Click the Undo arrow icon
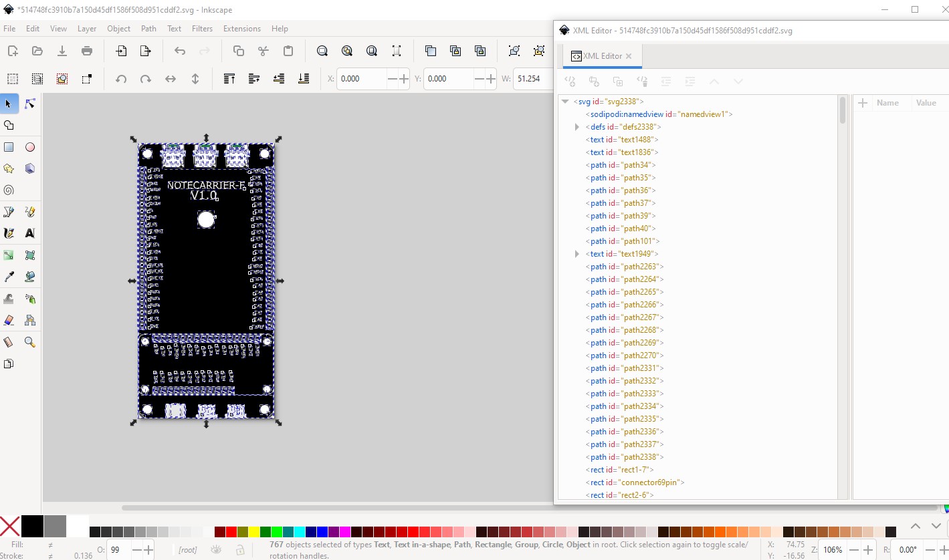This screenshot has height=560, width=949. [x=180, y=51]
